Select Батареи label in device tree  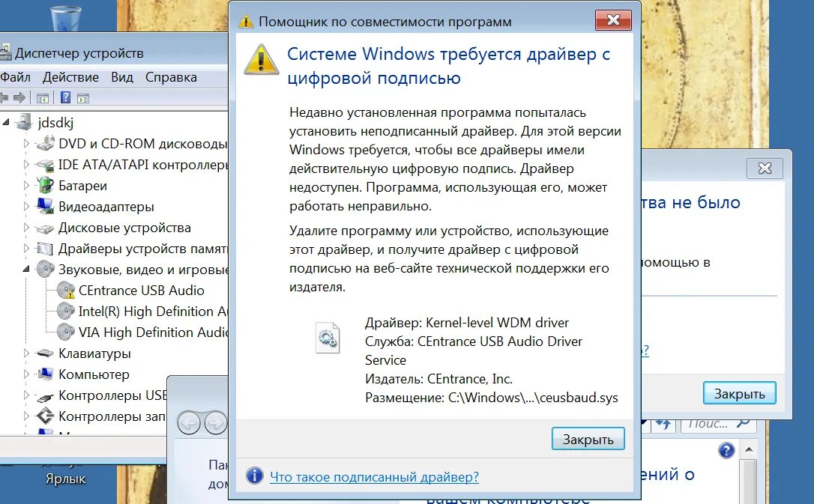coord(82,186)
